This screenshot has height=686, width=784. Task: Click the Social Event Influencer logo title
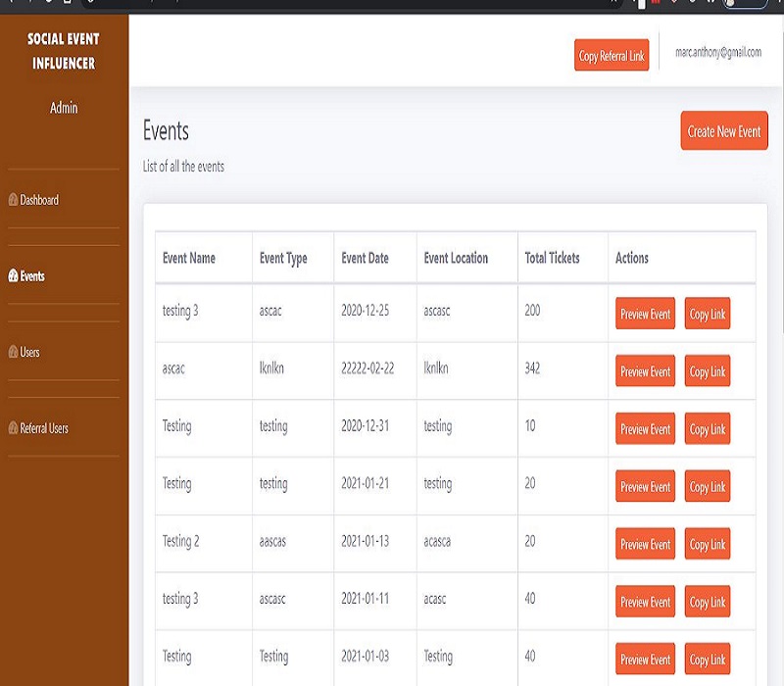click(x=64, y=52)
